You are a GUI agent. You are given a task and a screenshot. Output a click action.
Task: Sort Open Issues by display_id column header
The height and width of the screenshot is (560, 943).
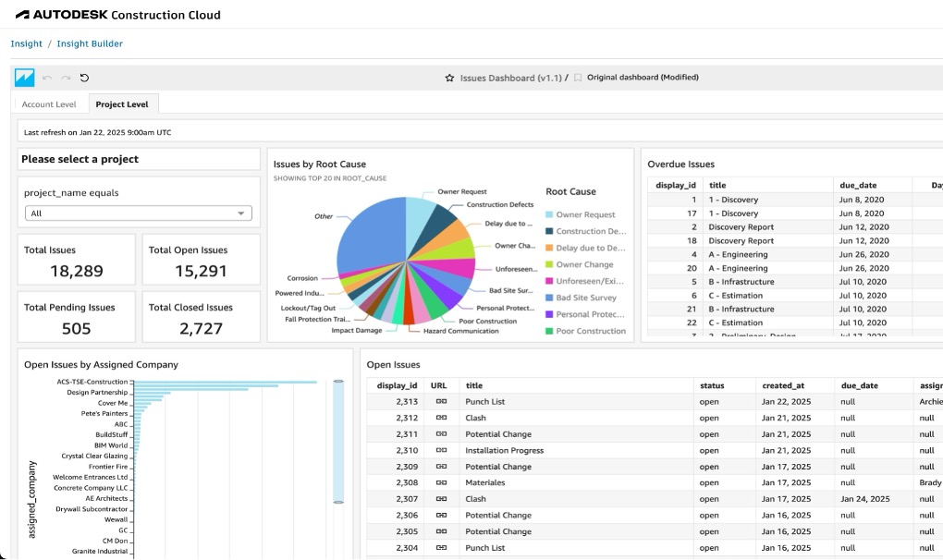coord(397,385)
